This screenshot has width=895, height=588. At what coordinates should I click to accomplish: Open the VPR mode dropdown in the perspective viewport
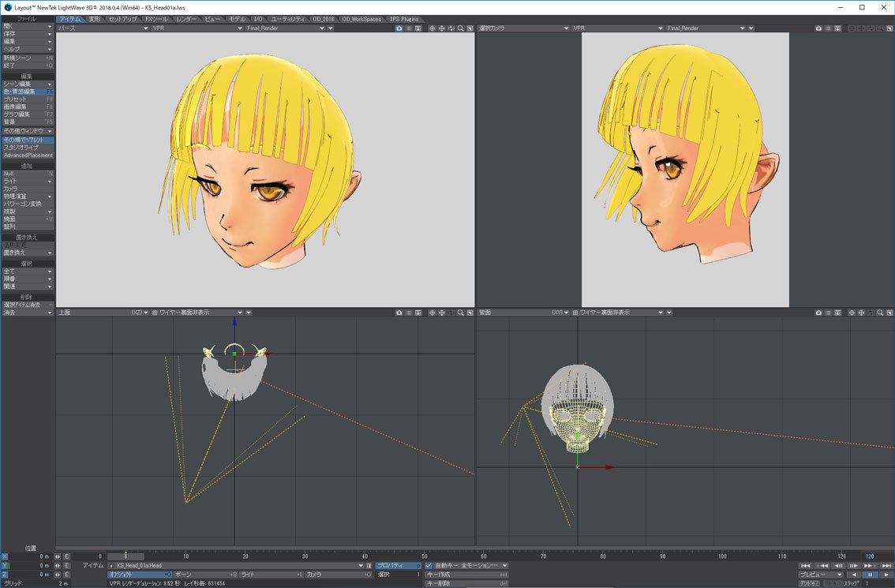tap(197, 28)
